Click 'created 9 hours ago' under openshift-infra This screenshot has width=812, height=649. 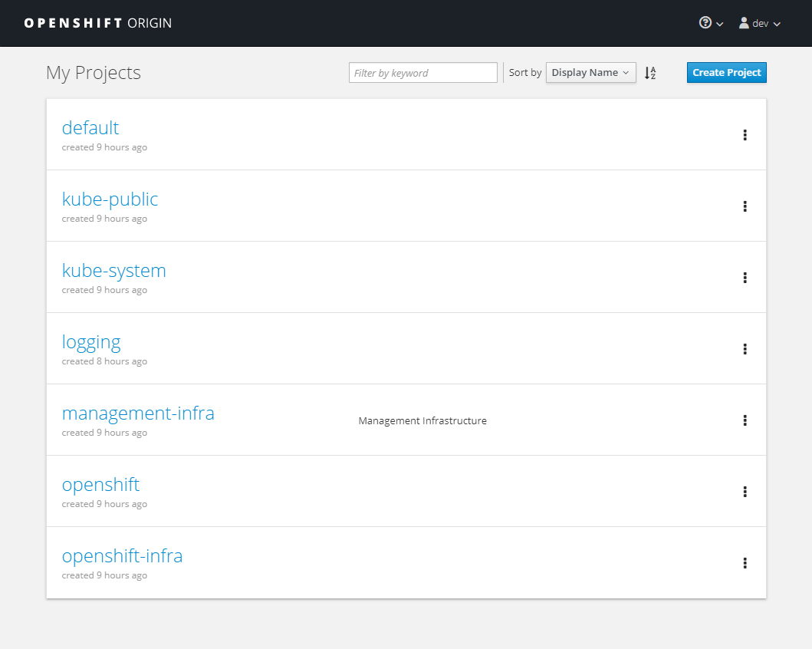point(104,575)
